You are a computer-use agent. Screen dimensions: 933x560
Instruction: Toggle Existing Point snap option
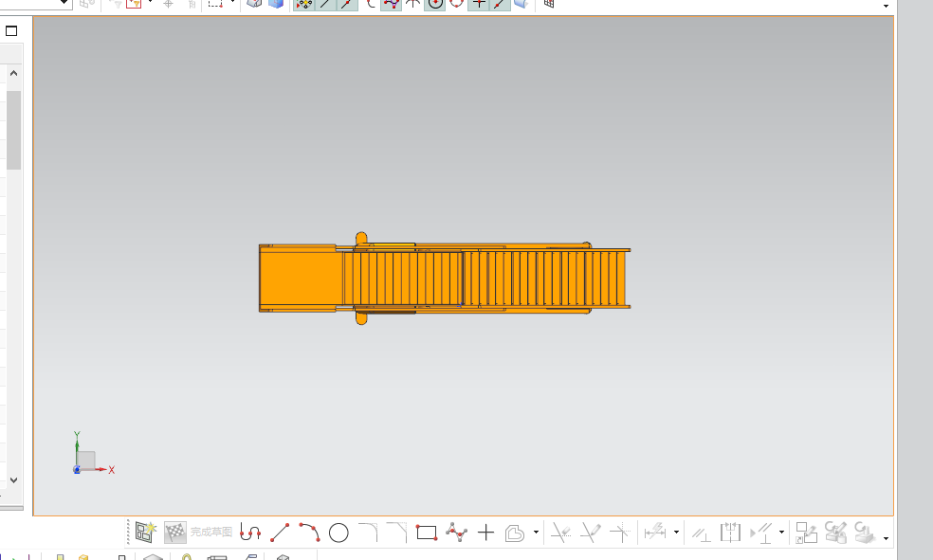click(479, 4)
